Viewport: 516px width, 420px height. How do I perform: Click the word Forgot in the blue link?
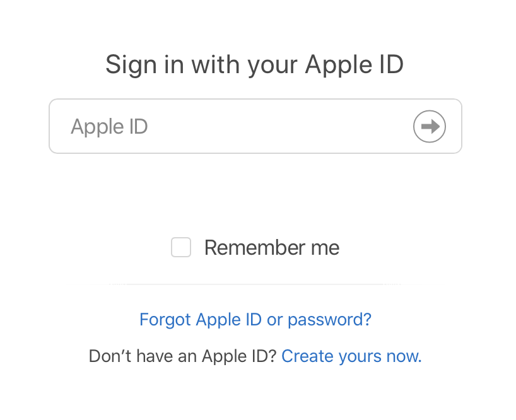tap(165, 320)
